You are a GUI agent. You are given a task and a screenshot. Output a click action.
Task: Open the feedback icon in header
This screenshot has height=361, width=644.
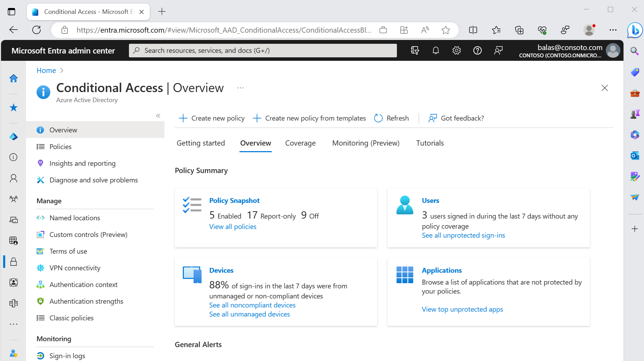click(498, 50)
